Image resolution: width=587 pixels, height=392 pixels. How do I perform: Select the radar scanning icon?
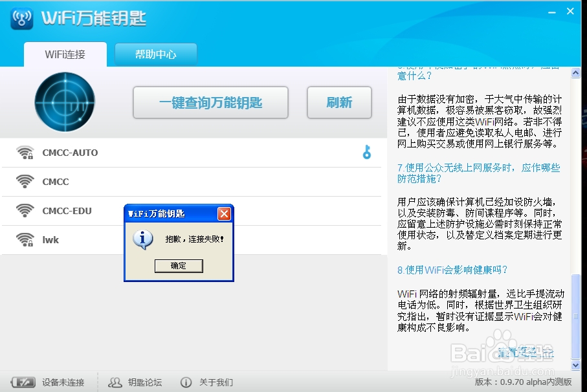click(x=65, y=102)
